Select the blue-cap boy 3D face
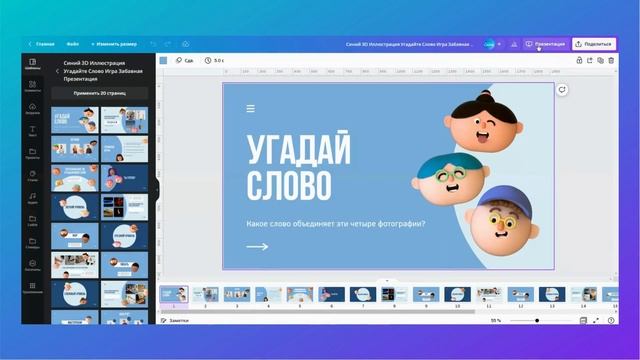 pyautogui.click(x=502, y=220)
